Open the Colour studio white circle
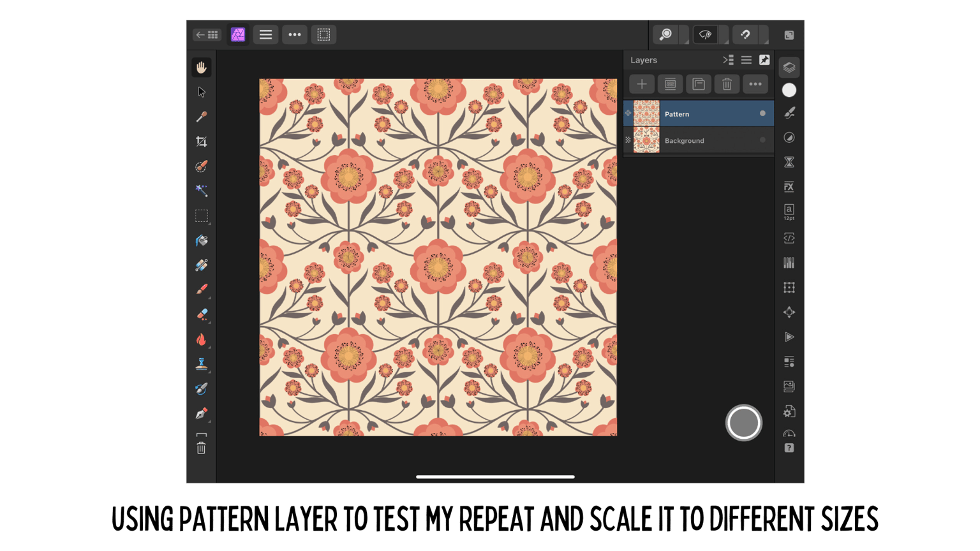980x551 pixels. click(x=789, y=91)
